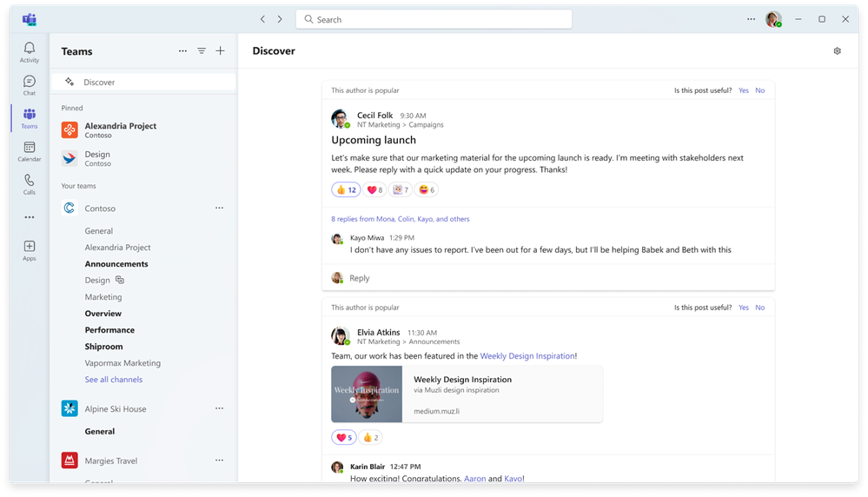This screenshot has height=497, width=868.
Task: Open the Apps plus icon
Action: coord(30,246)
